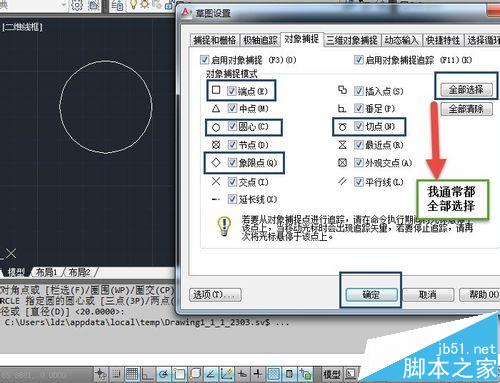
Task: Toggle Object Snap status bar icon
Action: tap(179, 374)
